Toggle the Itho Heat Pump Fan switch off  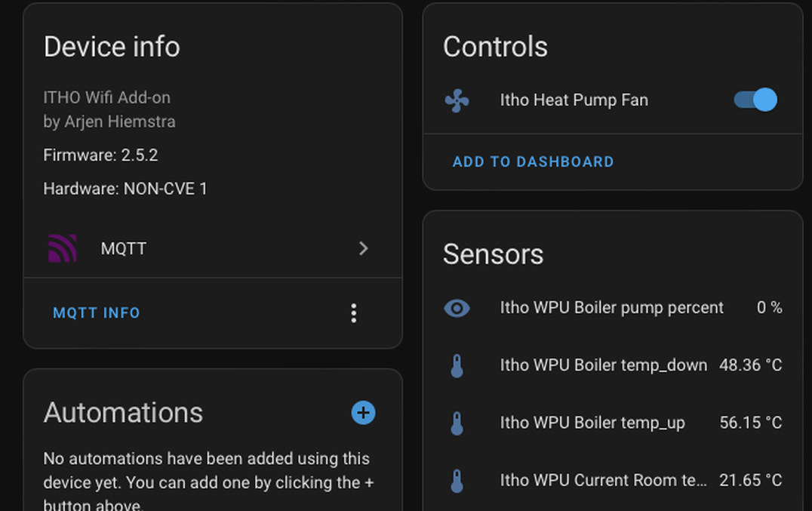(x=755, y=100)
